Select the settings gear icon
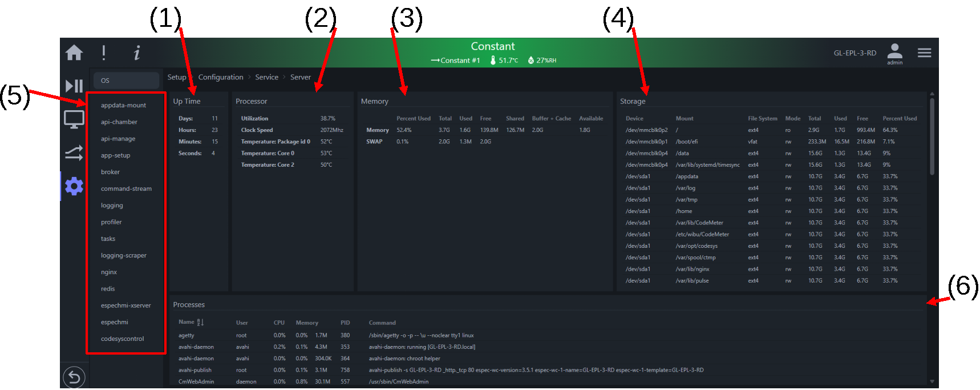Image resolution: width=980 pixels, height=390 pixels. click(x=74, y=186)
